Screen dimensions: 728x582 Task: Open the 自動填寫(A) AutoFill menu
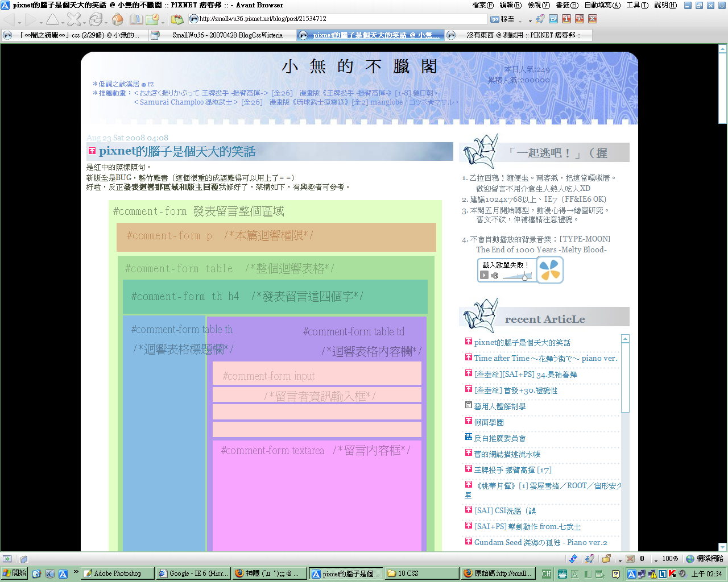[x=603, y=5]
